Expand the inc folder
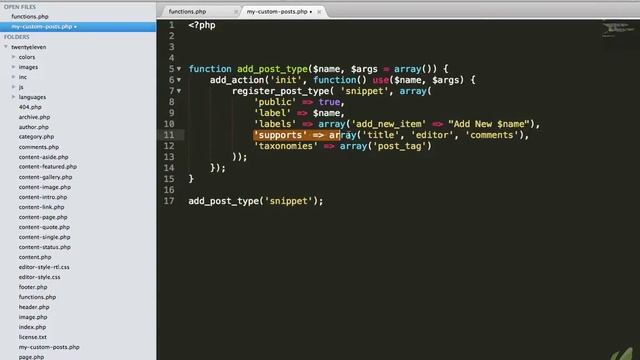 (13, 77)
